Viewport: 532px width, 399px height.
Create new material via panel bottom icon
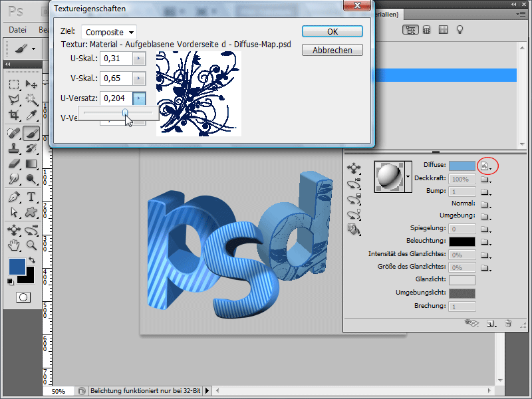(x=491, y=323)
